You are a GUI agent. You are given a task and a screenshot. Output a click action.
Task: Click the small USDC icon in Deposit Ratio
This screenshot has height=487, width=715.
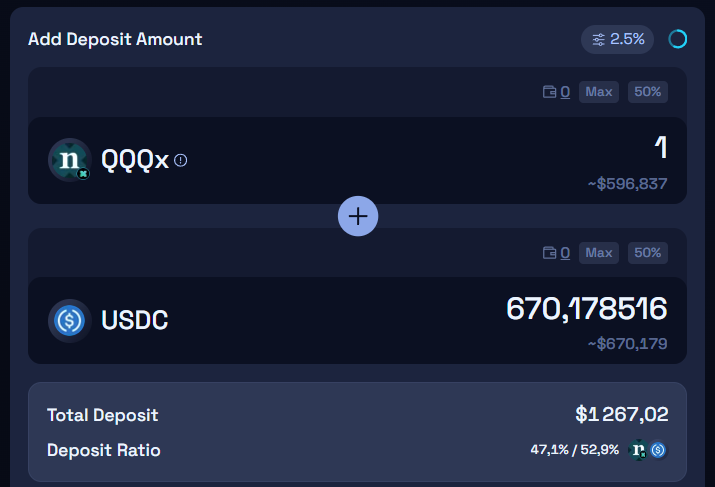658,450
